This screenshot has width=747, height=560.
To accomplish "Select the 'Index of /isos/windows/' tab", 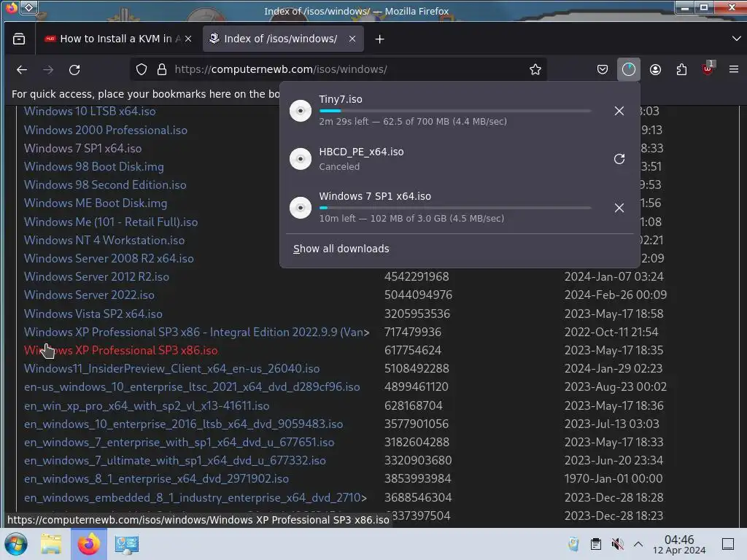I will click(283, 39).
